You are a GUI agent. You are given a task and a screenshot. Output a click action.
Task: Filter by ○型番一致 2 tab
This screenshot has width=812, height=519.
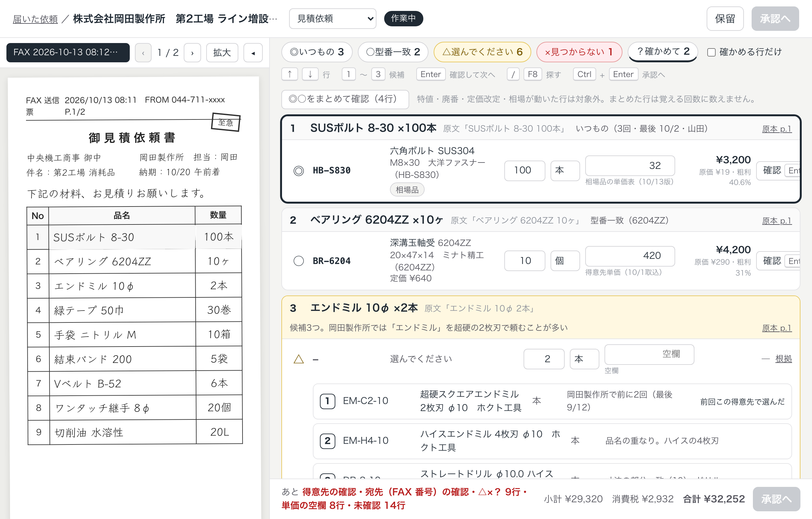point(393,52)
